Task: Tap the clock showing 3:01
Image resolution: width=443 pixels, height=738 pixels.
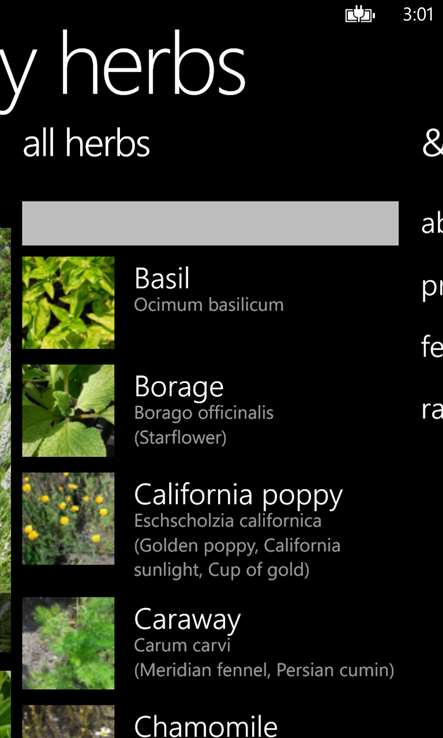Action: tap(418, 15)
